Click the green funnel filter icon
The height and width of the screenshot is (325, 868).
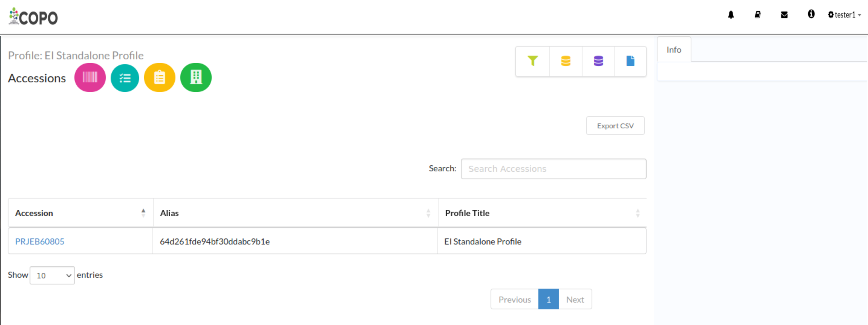pos(532,61)
